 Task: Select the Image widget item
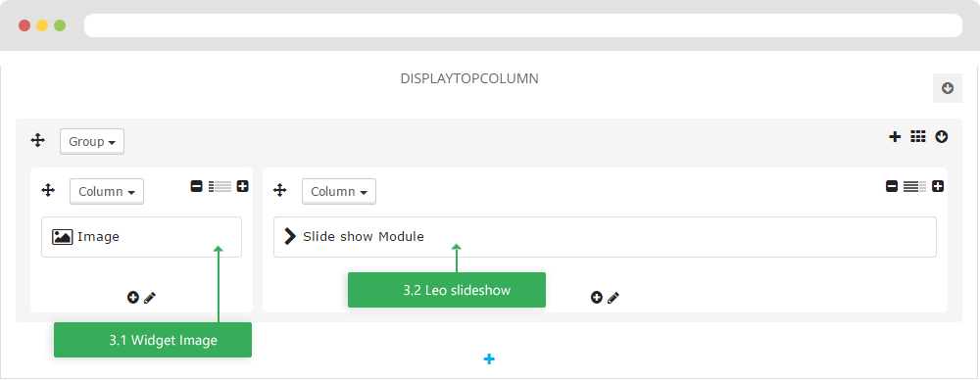pyautogui.click(x=141, y=237)
